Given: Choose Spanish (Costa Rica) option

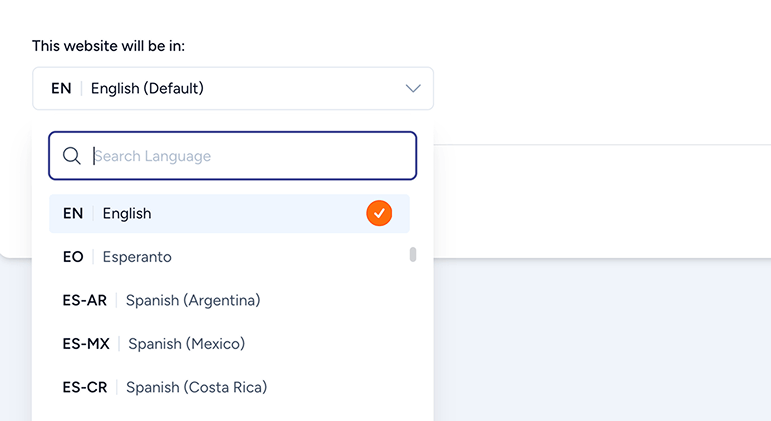Looking at the screenshot, I should click(200, 387).
